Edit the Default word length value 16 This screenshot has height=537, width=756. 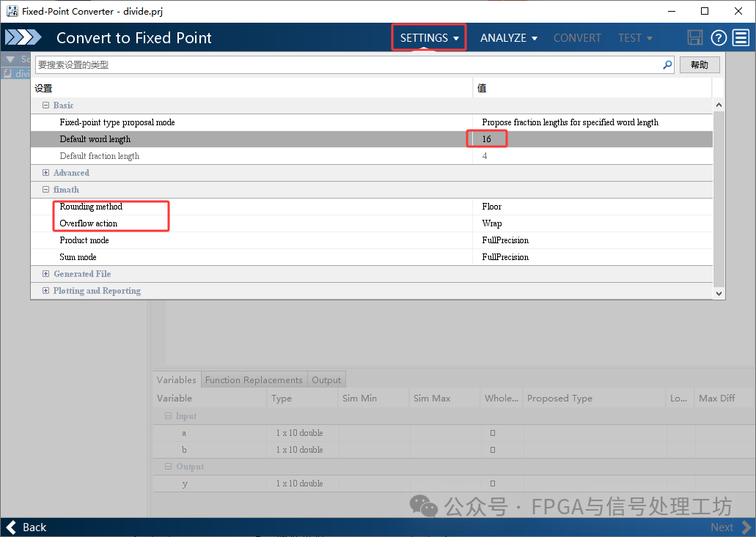[592, 138]
